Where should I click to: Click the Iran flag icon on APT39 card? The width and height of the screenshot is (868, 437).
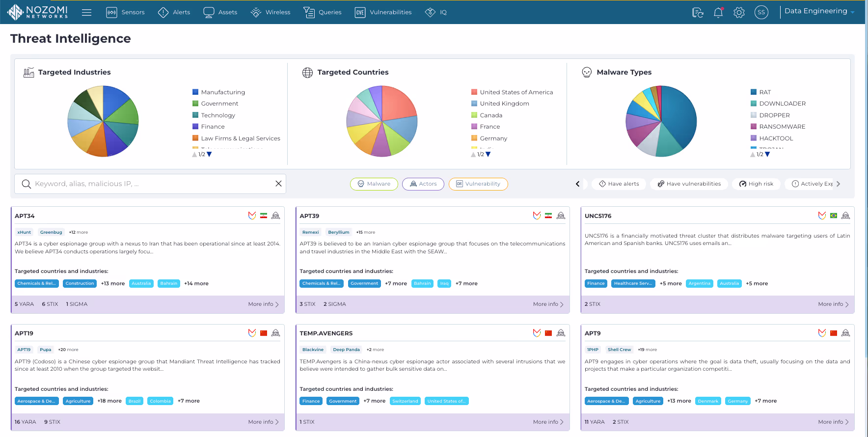tap(548, 216)
